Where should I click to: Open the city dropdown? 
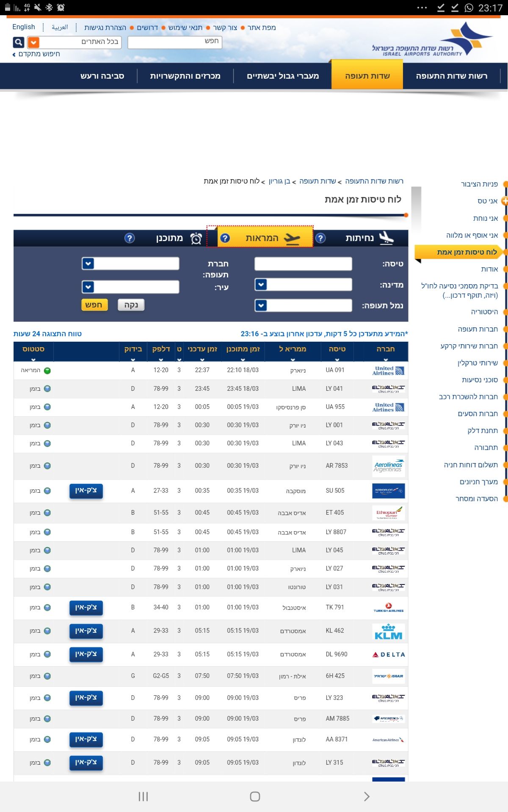tap(88, 287)
